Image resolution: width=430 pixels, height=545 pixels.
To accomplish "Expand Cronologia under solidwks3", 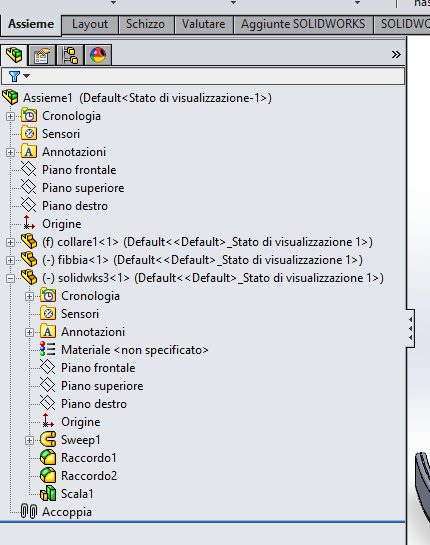I will pos(30,296).
